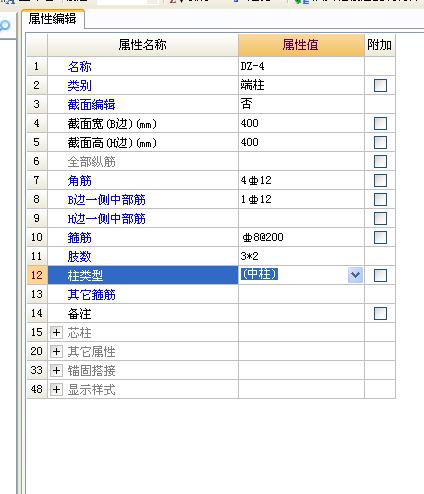The image size is (424, 494).
Task: Expand the 显示样式 group
Action: click(56, 389)
